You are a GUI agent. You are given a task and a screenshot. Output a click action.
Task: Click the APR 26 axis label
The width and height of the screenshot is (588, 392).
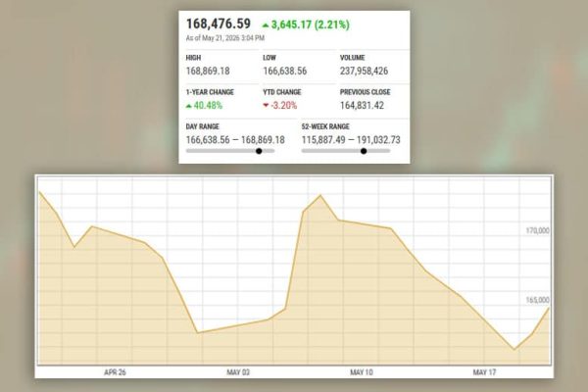coord(115,372)
